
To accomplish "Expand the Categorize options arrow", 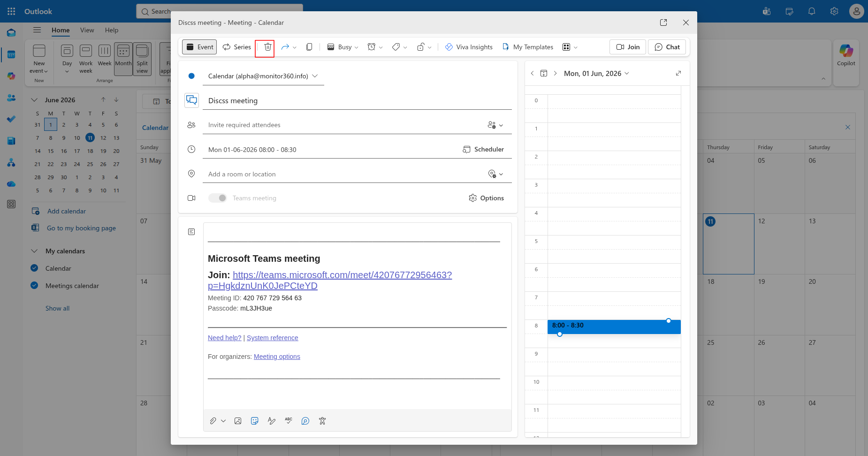I will point(405,47).
